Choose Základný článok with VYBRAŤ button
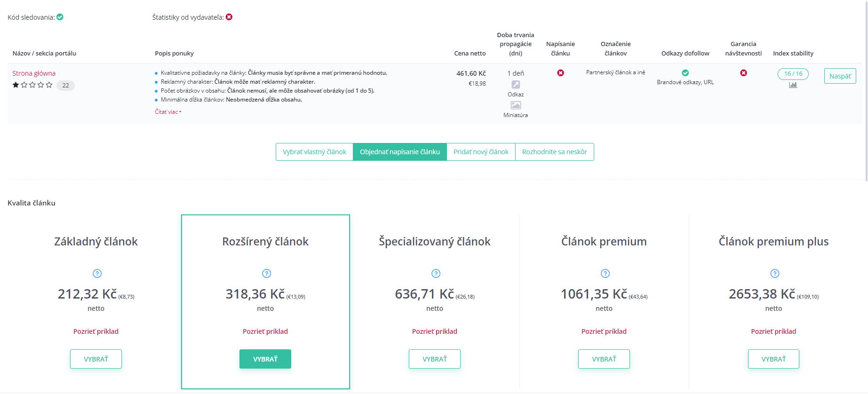The height and width of the screenshot is (394, 868). (96, 359)
